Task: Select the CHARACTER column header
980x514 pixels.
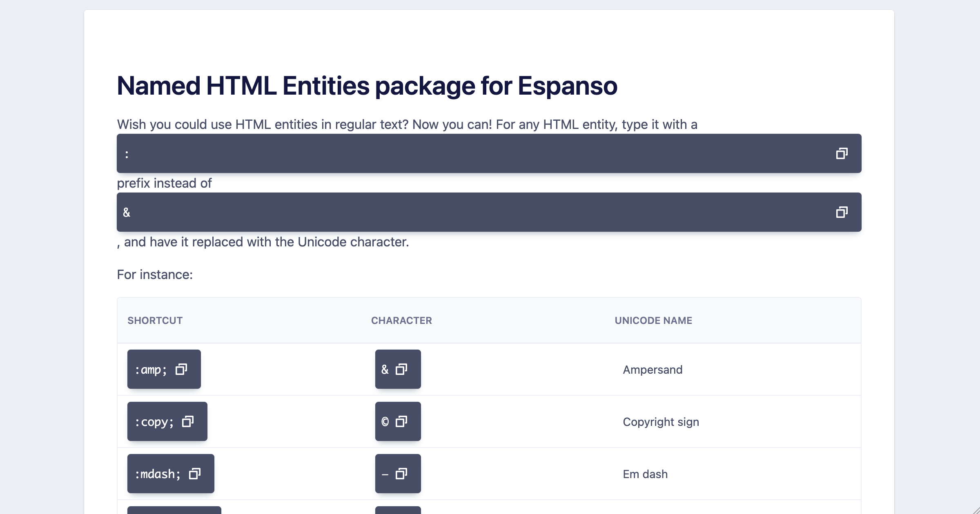Action: click(401, 321)
